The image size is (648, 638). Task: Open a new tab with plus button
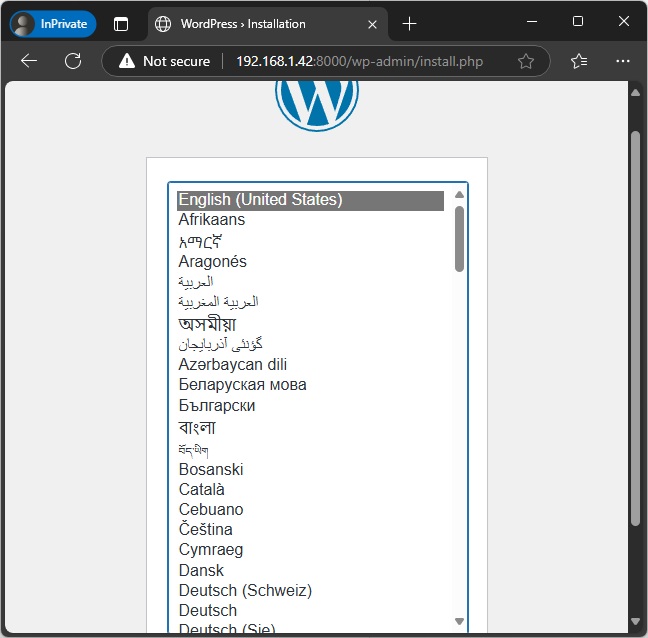409,24
